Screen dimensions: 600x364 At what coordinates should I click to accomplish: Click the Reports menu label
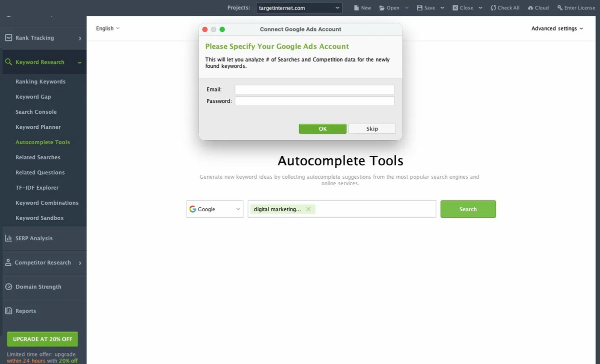[26, 311]
